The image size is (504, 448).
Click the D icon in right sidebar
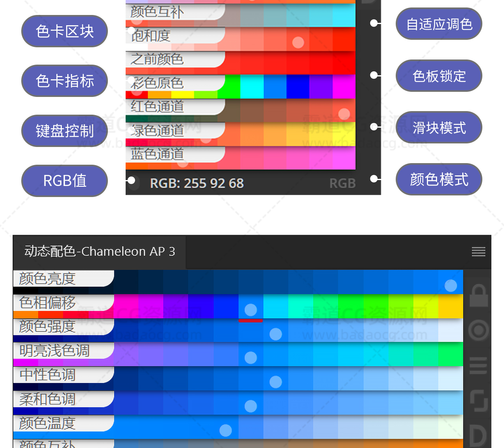(479, 436)
